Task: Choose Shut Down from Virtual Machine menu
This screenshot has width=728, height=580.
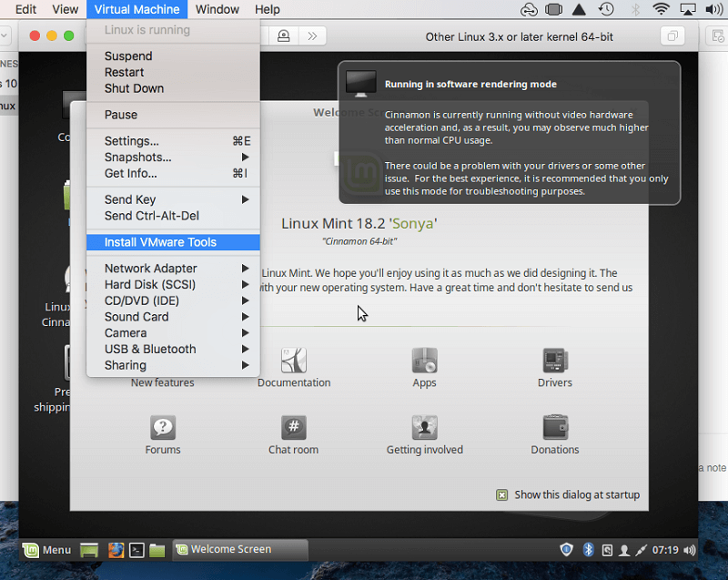Action: pos(173,88)
